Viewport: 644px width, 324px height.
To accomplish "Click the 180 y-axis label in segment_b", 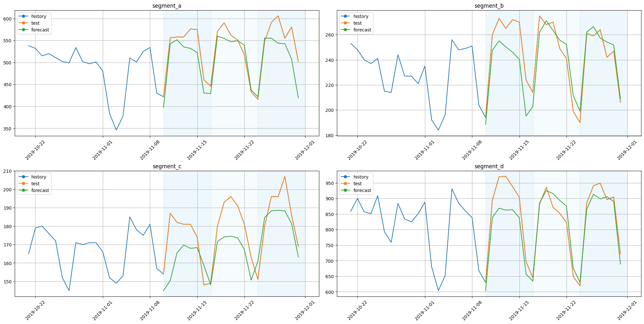I will [330, 136].
